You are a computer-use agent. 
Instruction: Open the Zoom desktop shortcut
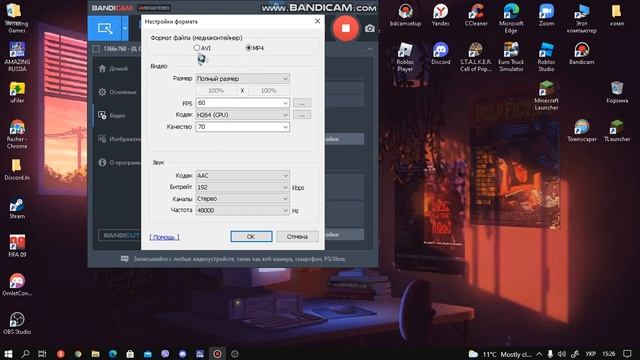(546, 15)
